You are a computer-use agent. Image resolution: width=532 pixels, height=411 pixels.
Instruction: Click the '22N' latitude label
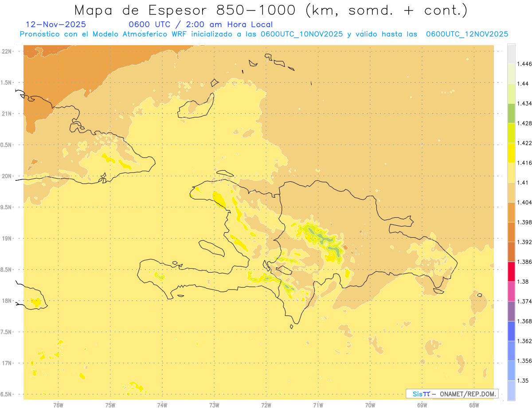click(x=7, y=51)
